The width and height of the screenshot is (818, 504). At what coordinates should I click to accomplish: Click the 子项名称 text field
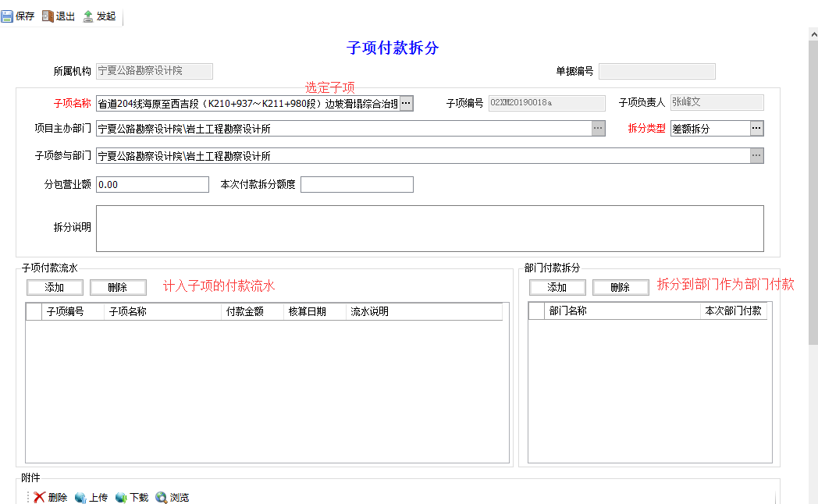pos(247,103)
